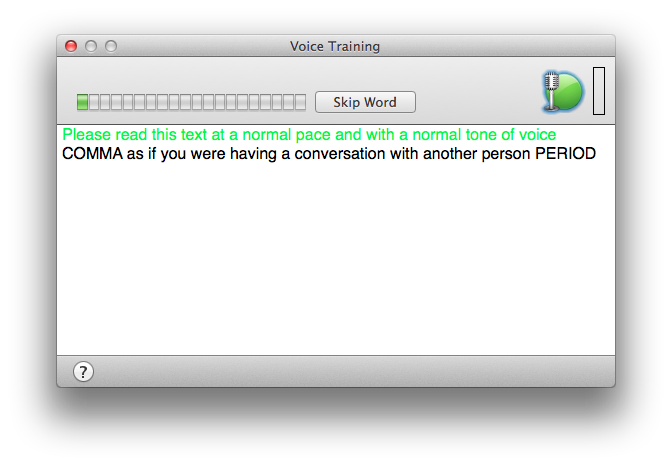Click the Voice Training title bar text
Screen dimensions: 672x466
(335, 46)
